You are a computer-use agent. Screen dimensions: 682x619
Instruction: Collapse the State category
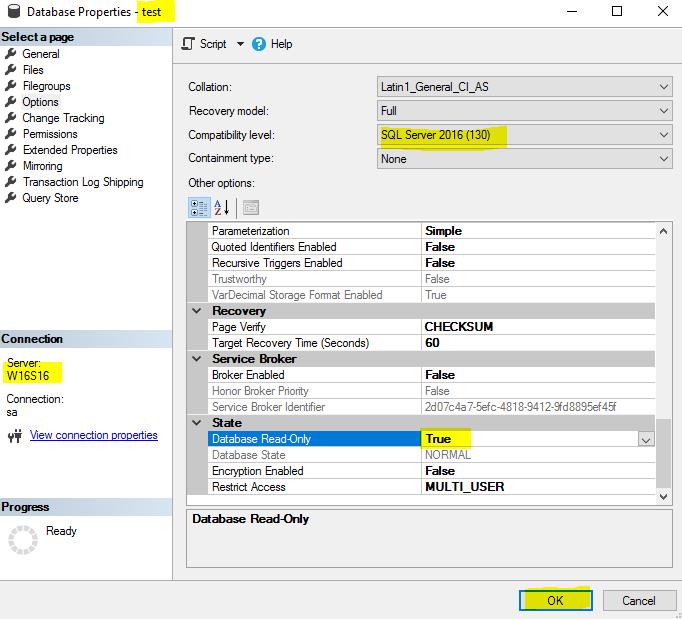[197, 423]
